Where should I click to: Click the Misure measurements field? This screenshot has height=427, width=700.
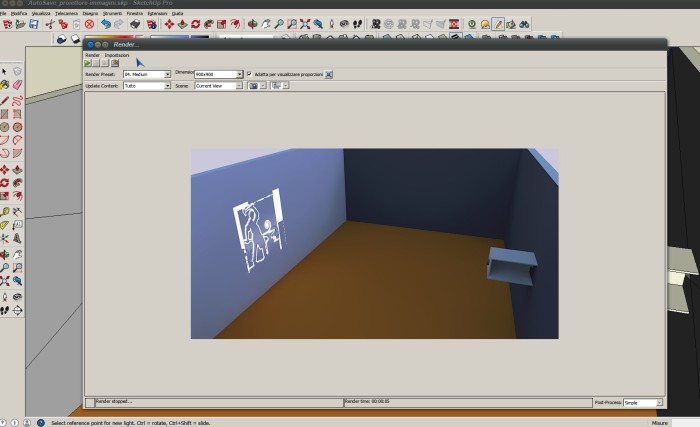click(x=686, y=423)
